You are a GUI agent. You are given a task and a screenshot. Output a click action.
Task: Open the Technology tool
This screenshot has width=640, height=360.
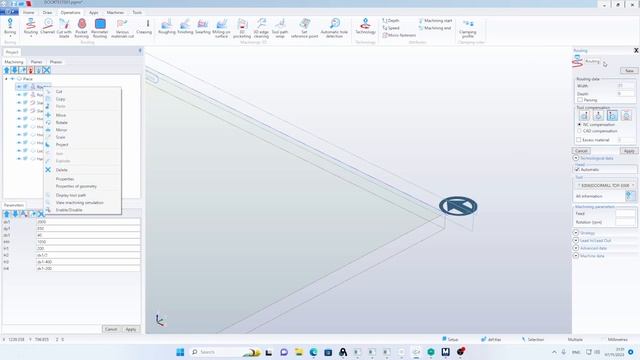[x=365, y=26]
